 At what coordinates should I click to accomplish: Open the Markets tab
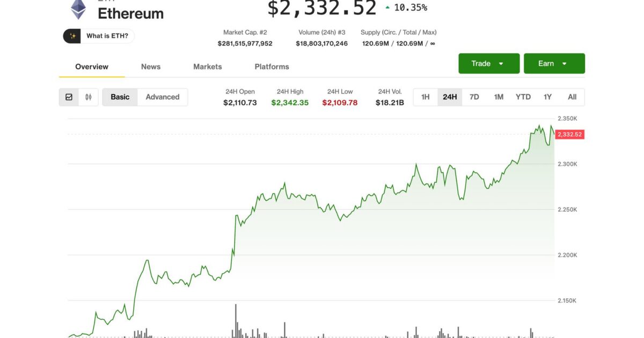207,67
